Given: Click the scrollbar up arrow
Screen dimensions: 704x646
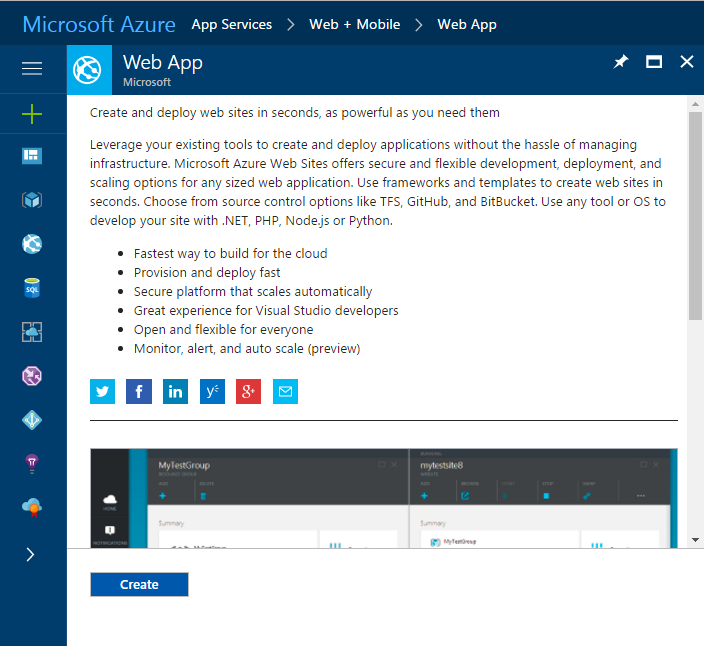Looking at the screenshot, I should 695,104.
